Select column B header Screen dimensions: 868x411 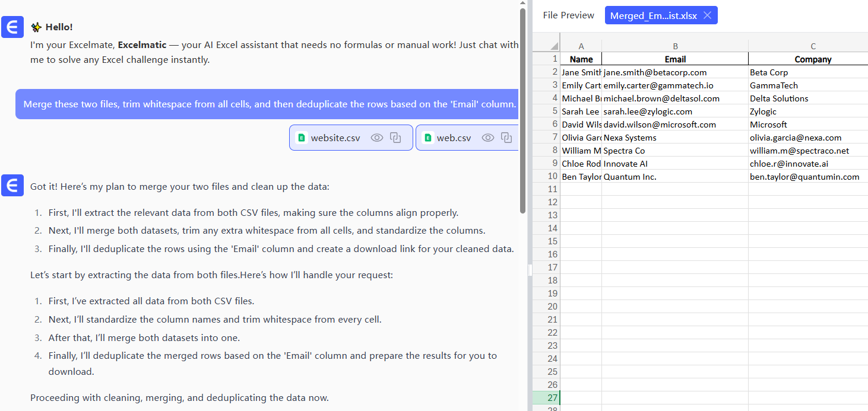(675, 46)
